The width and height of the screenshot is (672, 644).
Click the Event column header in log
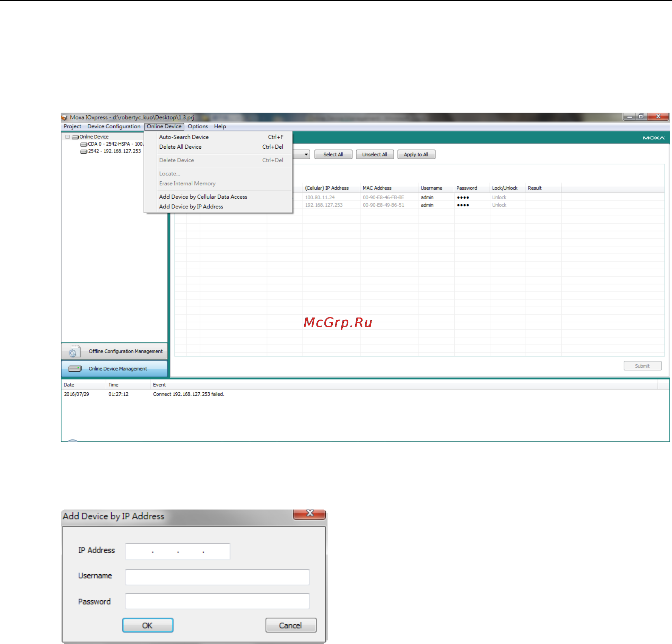(x=404, y=385)
